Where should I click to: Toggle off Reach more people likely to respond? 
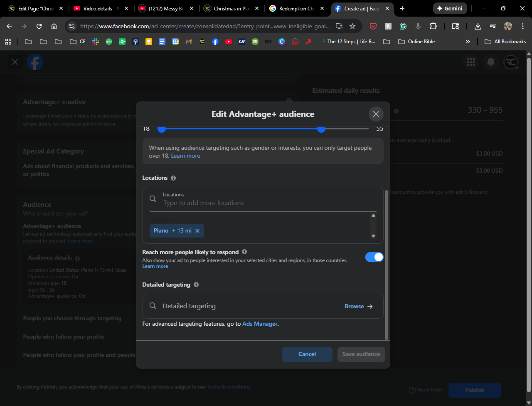click(x=374, y=257)
